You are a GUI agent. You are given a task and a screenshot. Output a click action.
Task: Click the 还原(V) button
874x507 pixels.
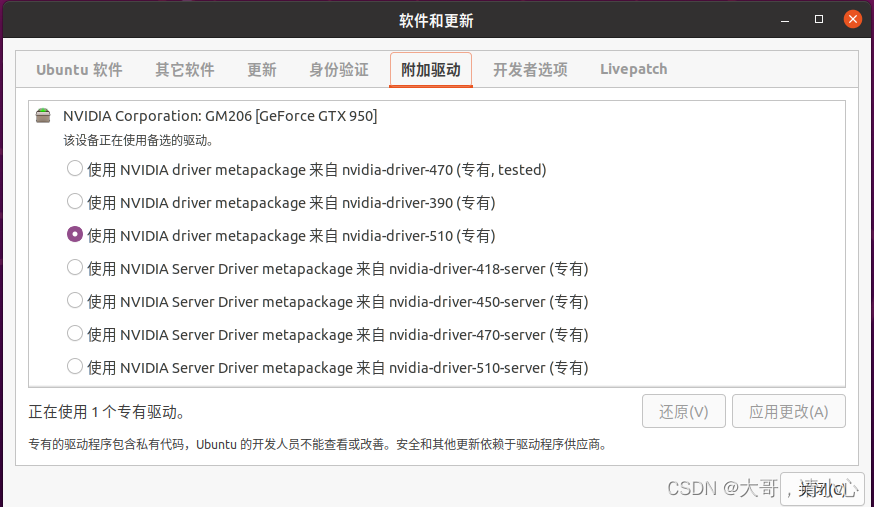pyautogui.click(x=683, y=411)
